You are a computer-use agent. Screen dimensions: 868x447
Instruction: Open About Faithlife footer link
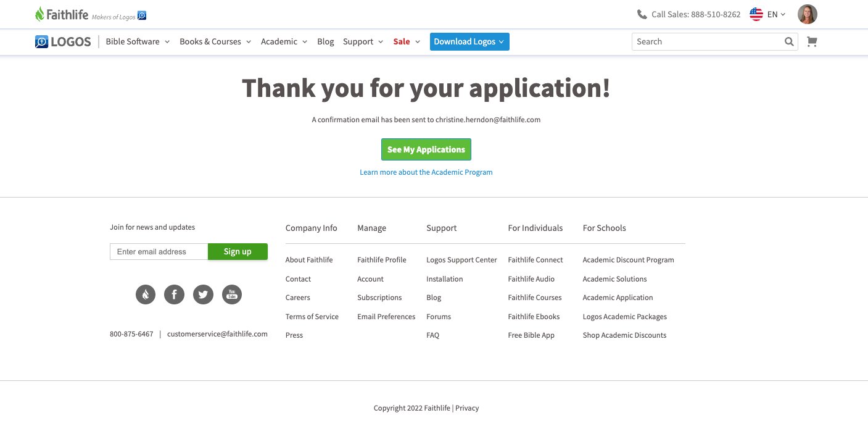pyautogui.click(x=309, y=260)
